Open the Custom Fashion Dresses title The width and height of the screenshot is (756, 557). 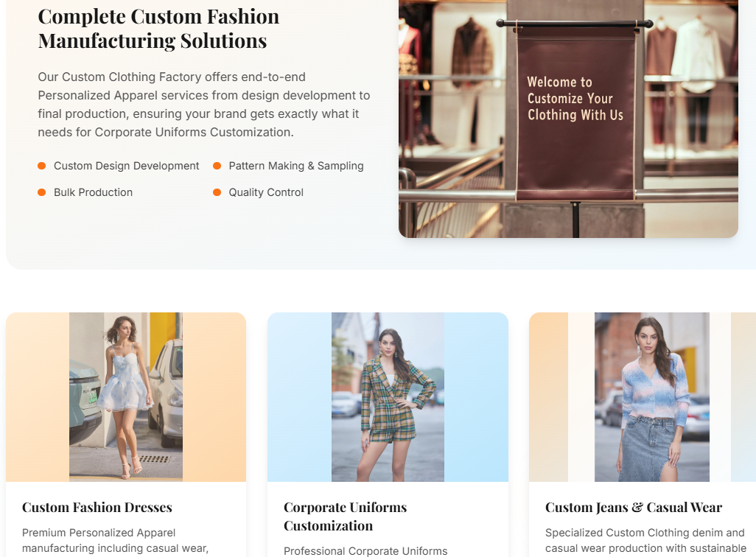[97, 507]
